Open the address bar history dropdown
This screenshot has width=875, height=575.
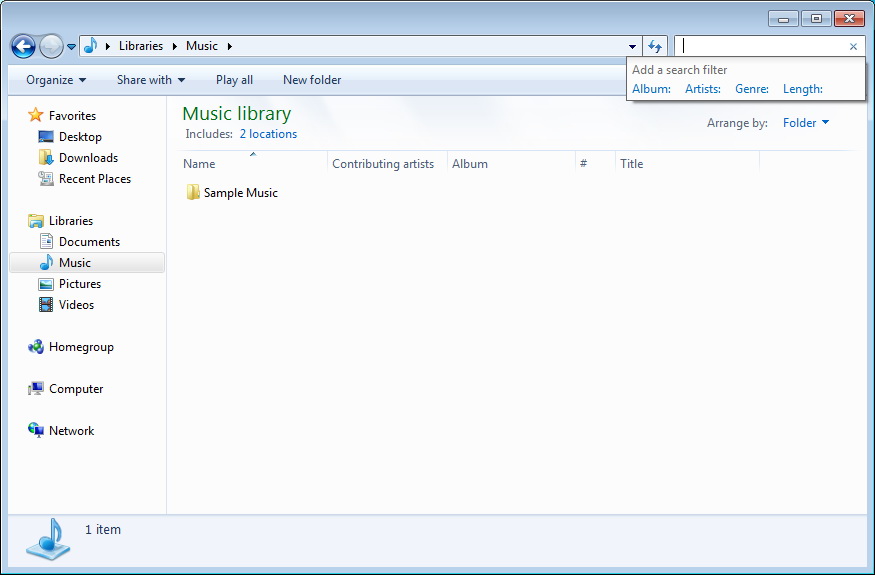pyautogui.click(x=632, y=46)
